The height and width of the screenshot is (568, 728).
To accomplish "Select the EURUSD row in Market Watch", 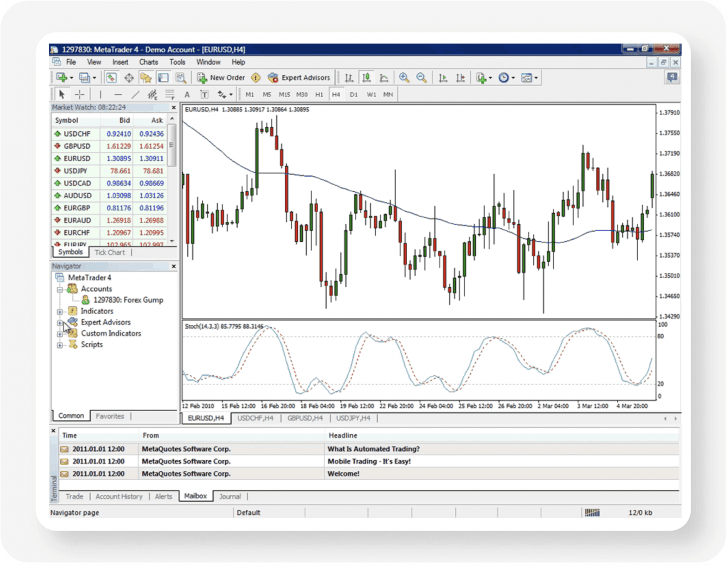I will point(109,159).
